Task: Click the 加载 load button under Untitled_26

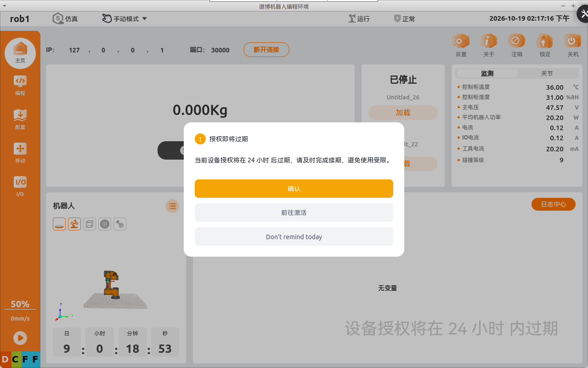Action: 403,113
